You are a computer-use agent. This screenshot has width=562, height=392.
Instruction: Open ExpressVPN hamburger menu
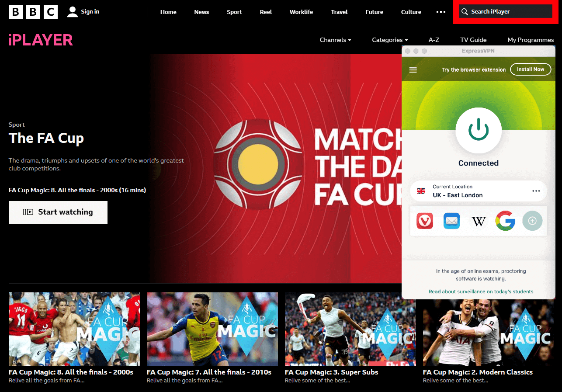[x=413, y=70]
